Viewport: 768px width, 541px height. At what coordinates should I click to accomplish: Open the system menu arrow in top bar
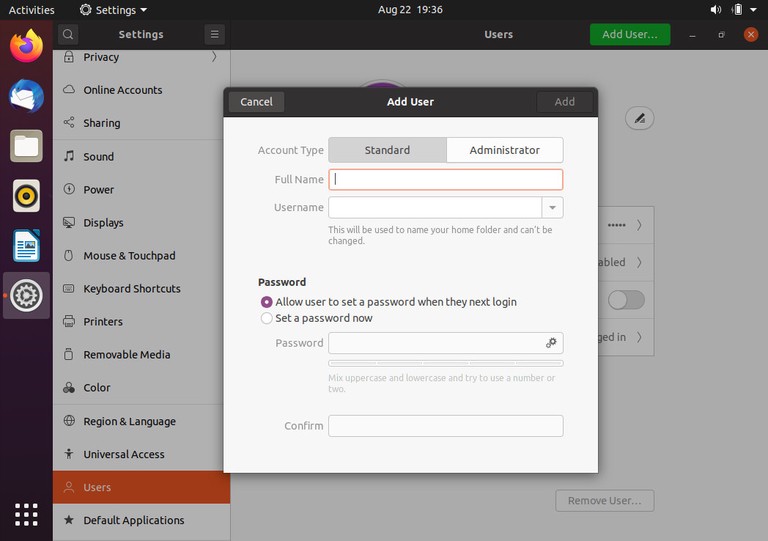(753, 10)
